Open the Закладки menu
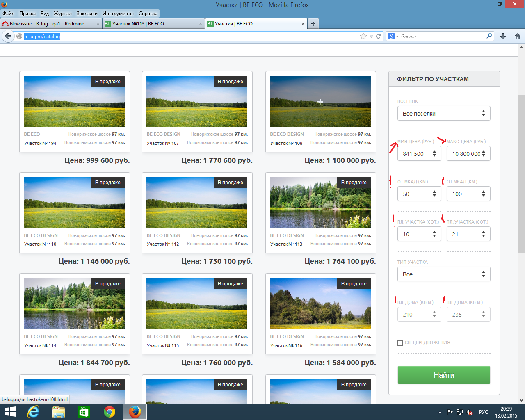This screenshot has width=525, height=420. tap(87, 14)
